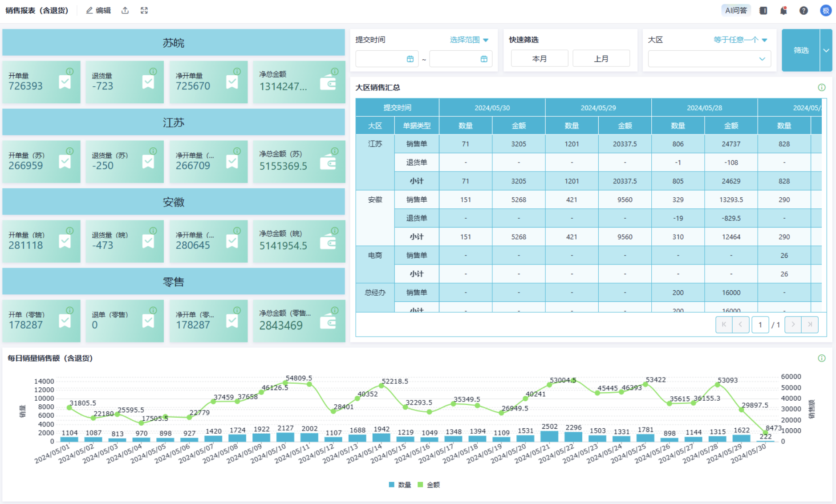Click the 编辑 edit button
This screenshot has width=836, height=504.
point(98,10)
